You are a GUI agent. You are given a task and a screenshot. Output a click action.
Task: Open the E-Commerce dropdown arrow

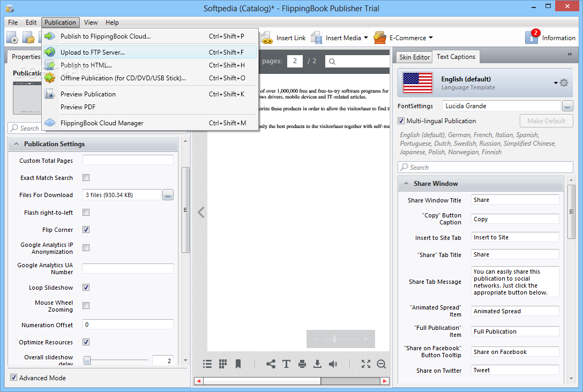431,37
